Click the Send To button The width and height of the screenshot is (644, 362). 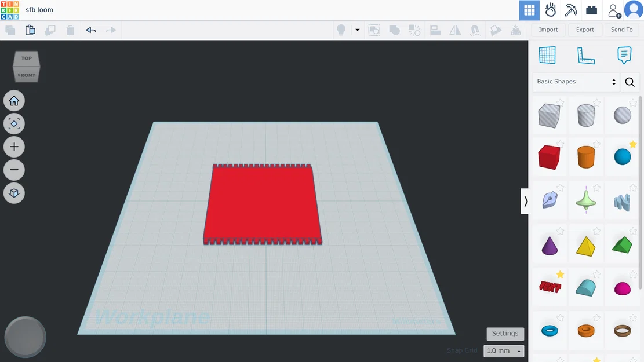(622, 30)
